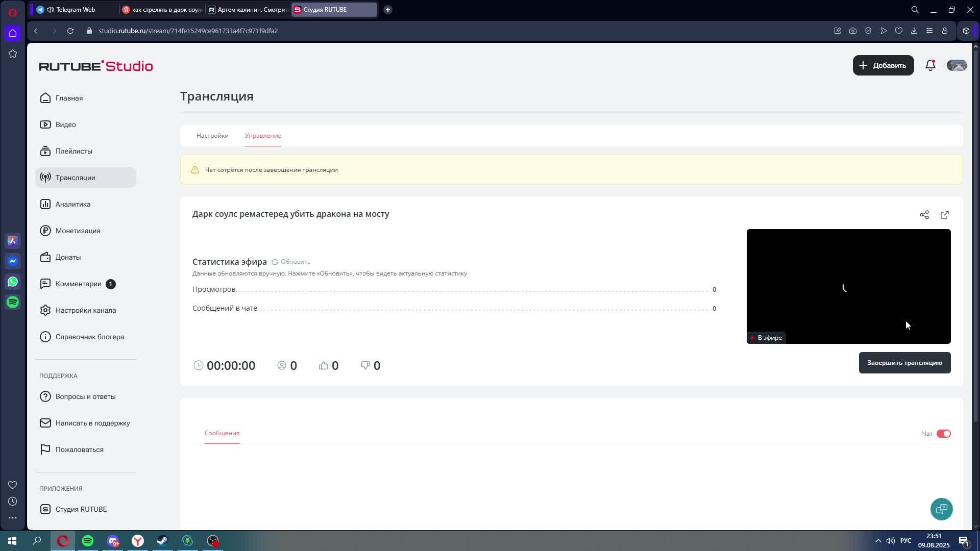980x551 pixels.
Task: Open the notifications bell
Action: tap(930, 65)
